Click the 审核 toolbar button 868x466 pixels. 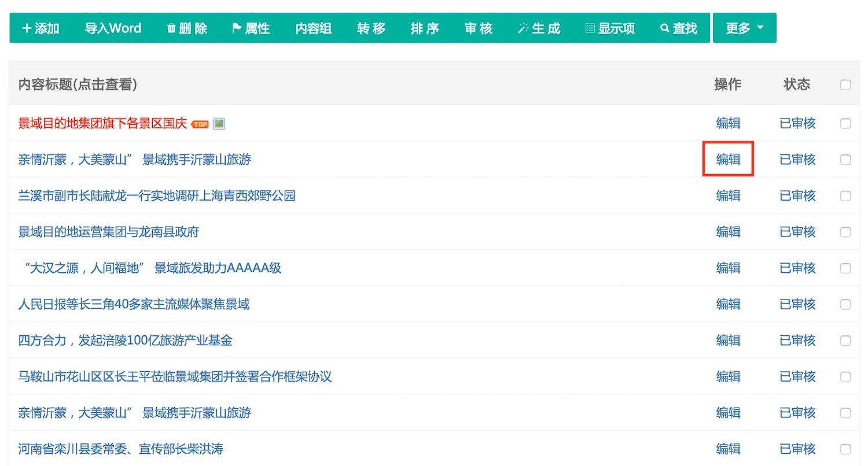pos(479,28)
